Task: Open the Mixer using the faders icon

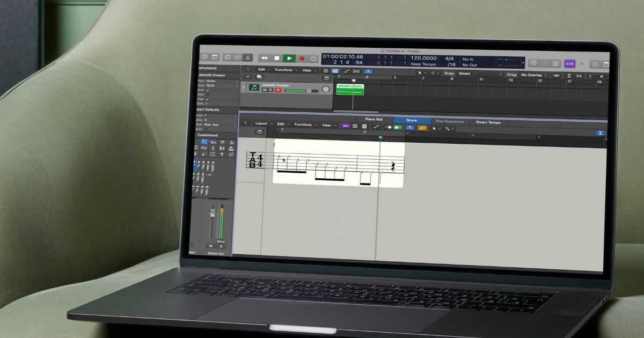Action: 238,57
